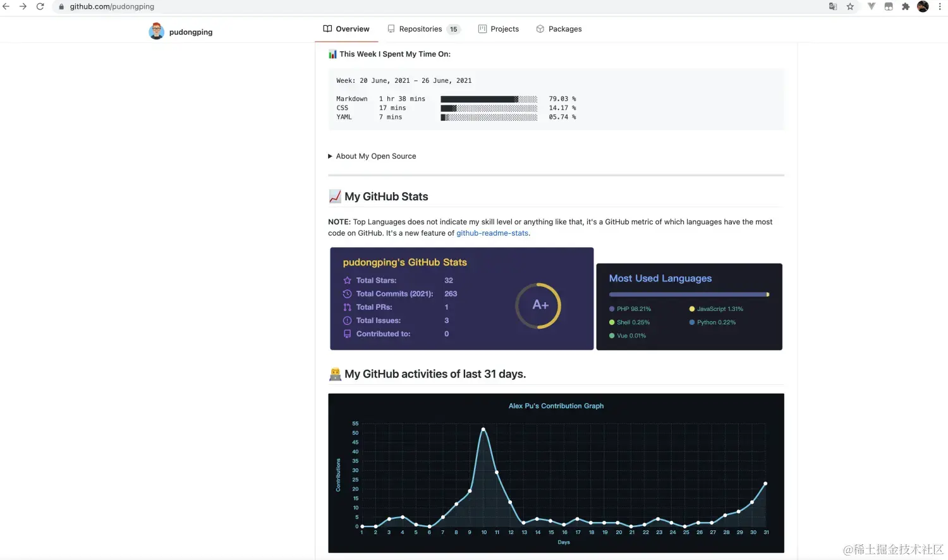Switch to the Overview tab
The height and width of the screenshot is (560, 948).
pyautogui.click(x=346, y=29)
